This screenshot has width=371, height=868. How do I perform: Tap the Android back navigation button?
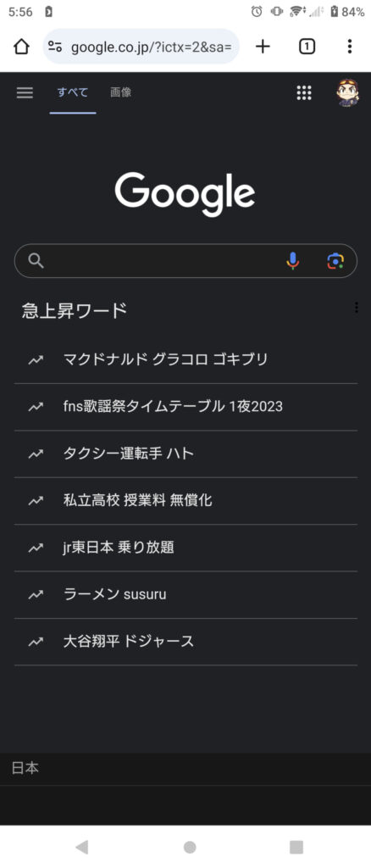click(x=82, y=847)
